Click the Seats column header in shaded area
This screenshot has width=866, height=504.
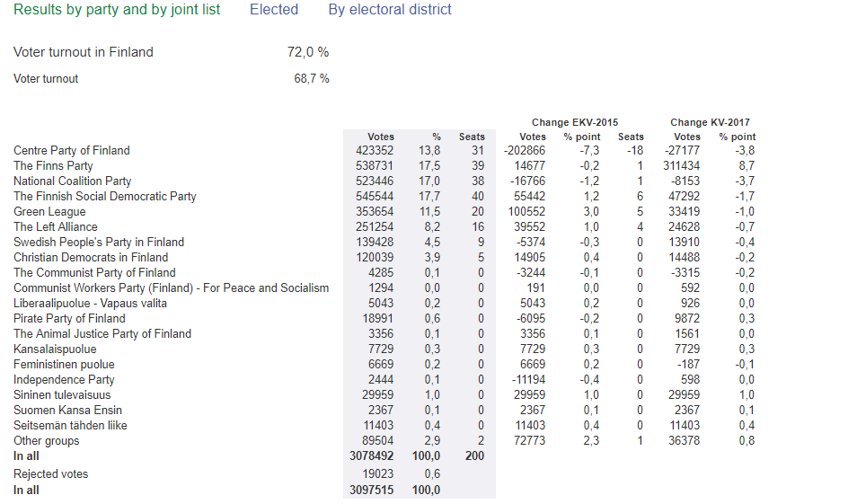[472, 137]
